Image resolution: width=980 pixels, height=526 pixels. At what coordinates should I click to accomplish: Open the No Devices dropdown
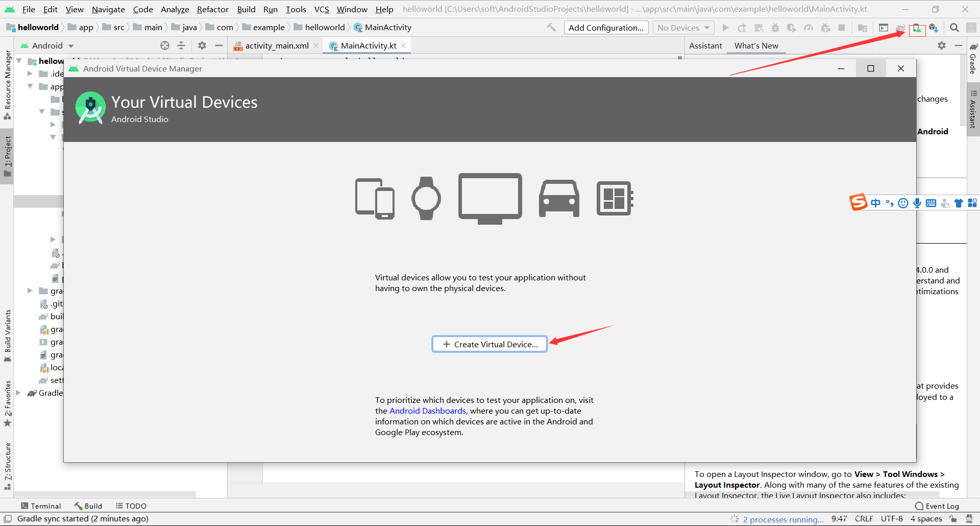pos(683,28)
